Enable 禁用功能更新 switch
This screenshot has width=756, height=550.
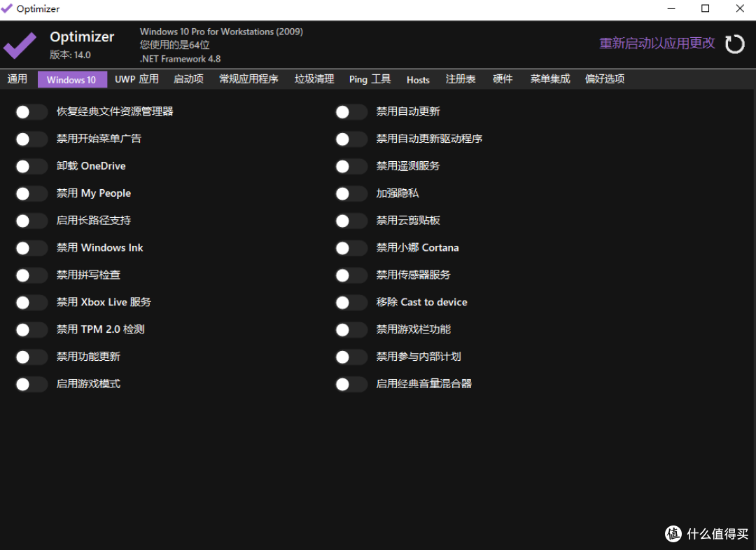point(31,357)
